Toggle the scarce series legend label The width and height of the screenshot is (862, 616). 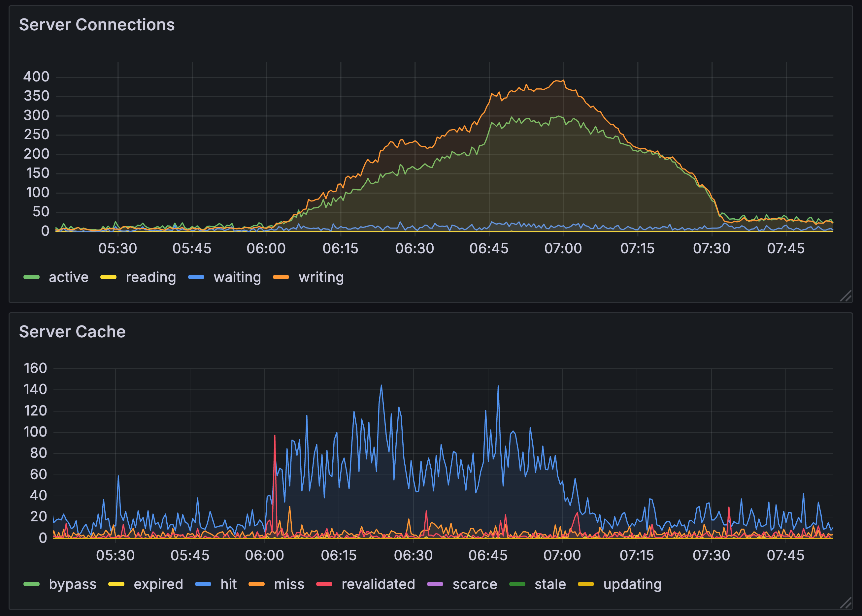coord(475,584)
